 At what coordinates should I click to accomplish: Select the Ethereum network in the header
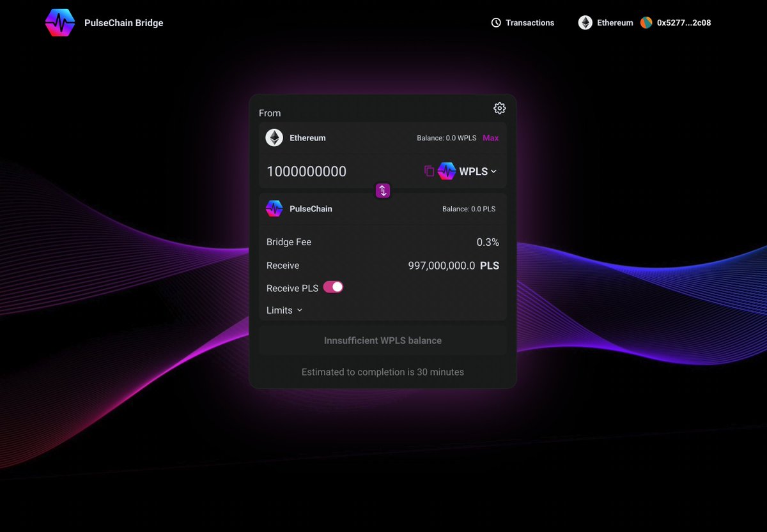coord(614,22)
